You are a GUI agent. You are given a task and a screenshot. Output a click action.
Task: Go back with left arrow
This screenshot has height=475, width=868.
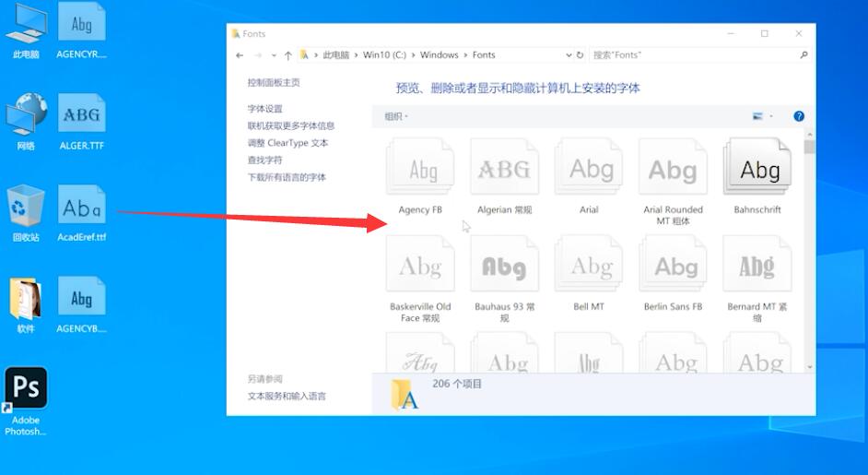[240, 54]
